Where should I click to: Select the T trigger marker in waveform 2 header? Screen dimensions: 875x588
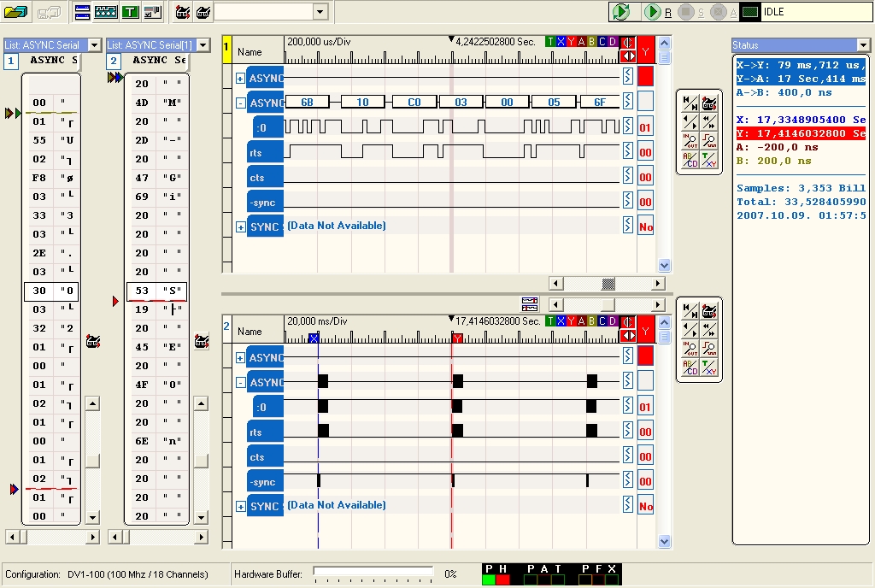coord(550,320)
